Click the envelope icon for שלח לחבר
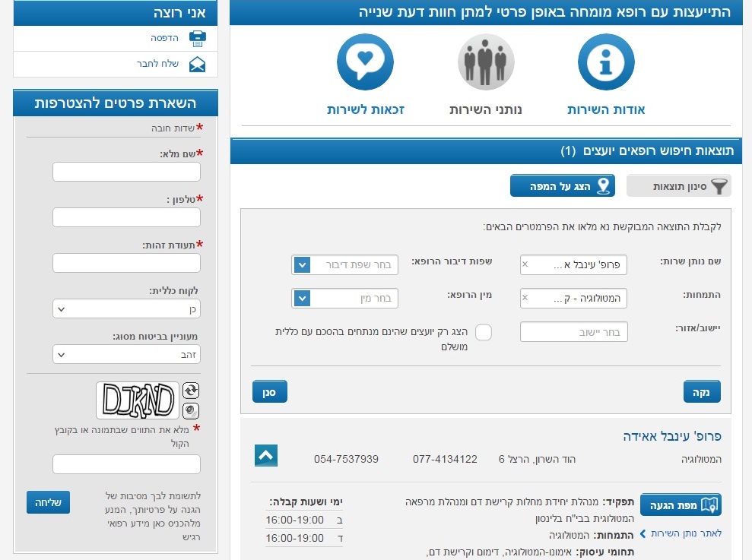752x560 pixels. click(197, 64)
